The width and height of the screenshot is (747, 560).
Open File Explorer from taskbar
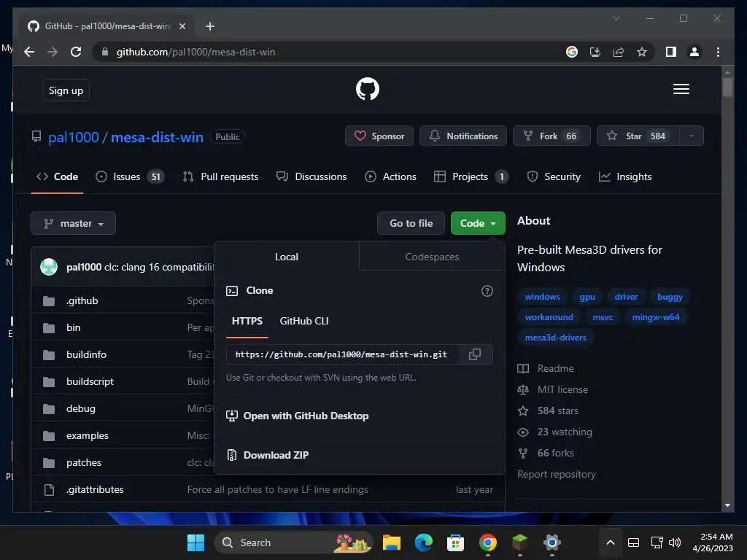pos(391,542)
